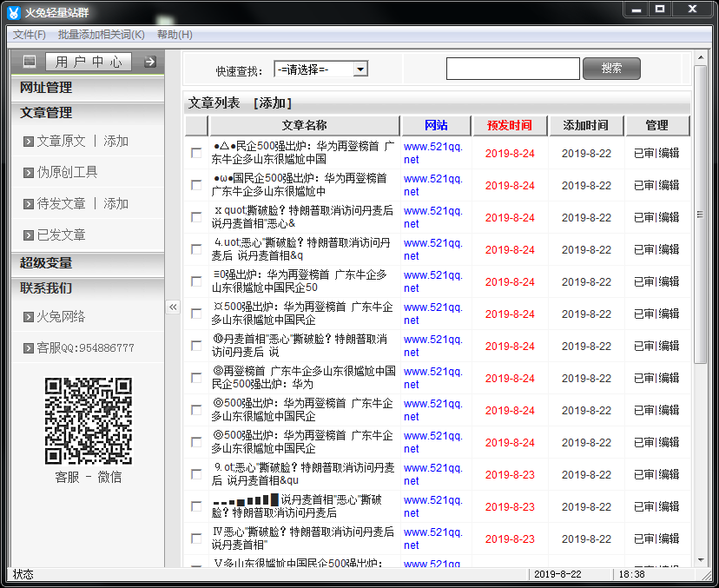Viewport: 719px width, 588px height.
Task: Open the 帮助(H) menu
Action: [x=173, y=34]
